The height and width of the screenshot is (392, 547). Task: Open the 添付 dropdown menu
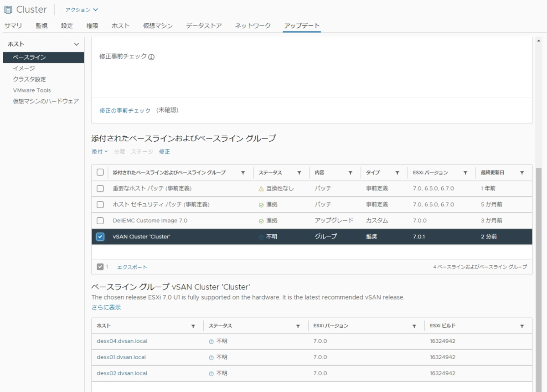99,152
